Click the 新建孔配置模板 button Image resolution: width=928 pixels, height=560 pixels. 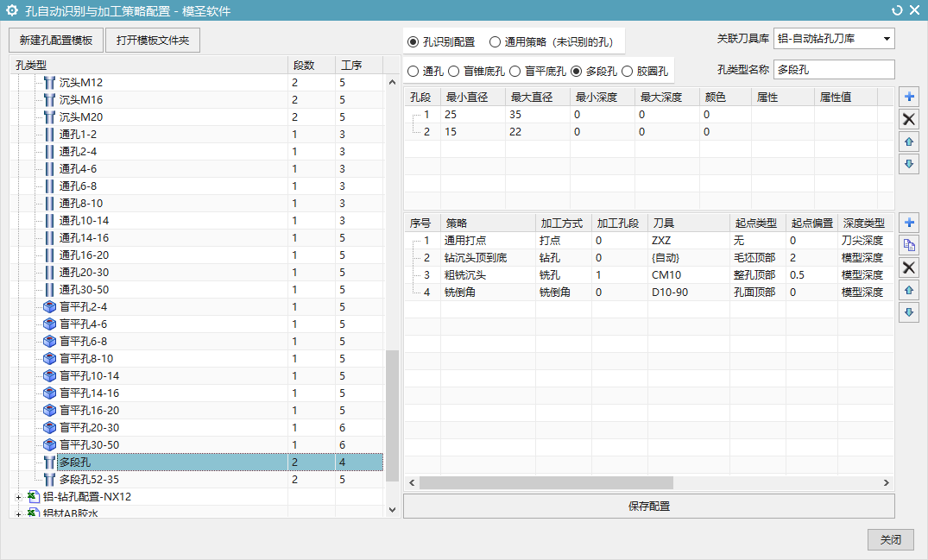pyautogui.click(x=56, y=41)
